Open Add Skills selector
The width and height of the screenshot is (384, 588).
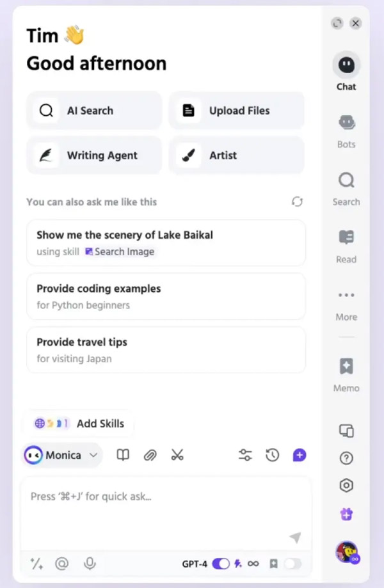79,424
